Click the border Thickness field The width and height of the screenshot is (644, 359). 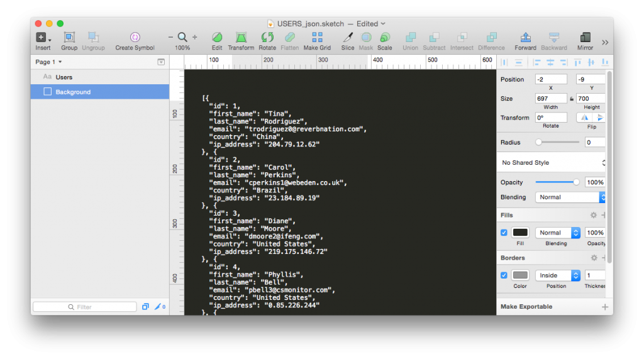click(595, 275)
